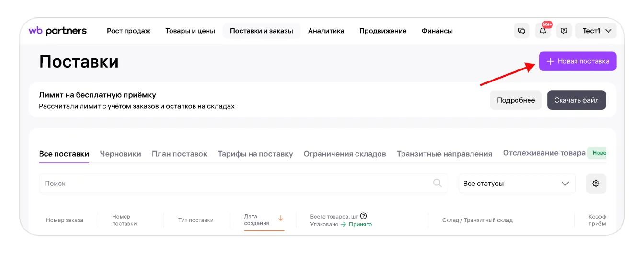
Task: Click the sort arrow by Дата создания
Action: point(281,218)
